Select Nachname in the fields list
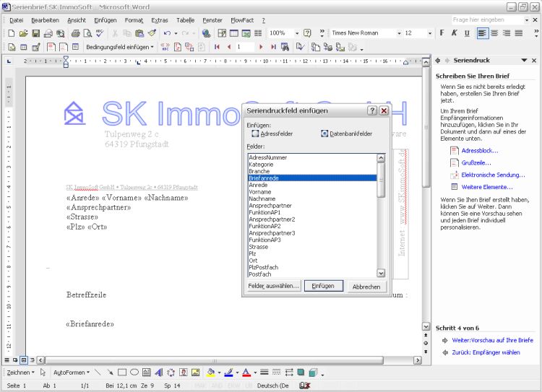The image size is (542, 392). pos(262,199)
